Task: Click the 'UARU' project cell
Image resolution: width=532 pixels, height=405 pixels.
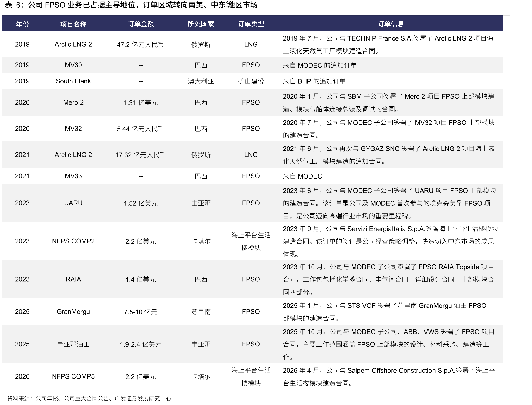Action: click(x=73, y=203)
